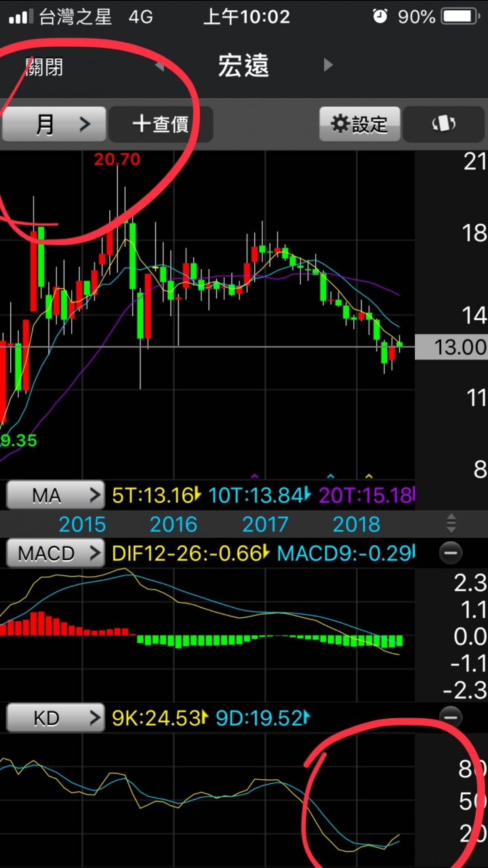Tap the 上午10:02 clock in status bar
The image size is (488, 868).
[247, 16]
